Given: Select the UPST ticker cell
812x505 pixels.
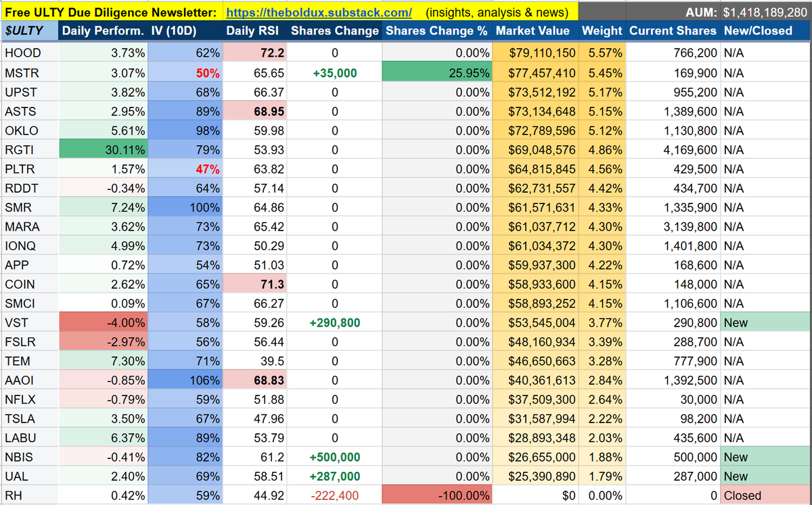Looking at the screenshot, I should 29,91.
